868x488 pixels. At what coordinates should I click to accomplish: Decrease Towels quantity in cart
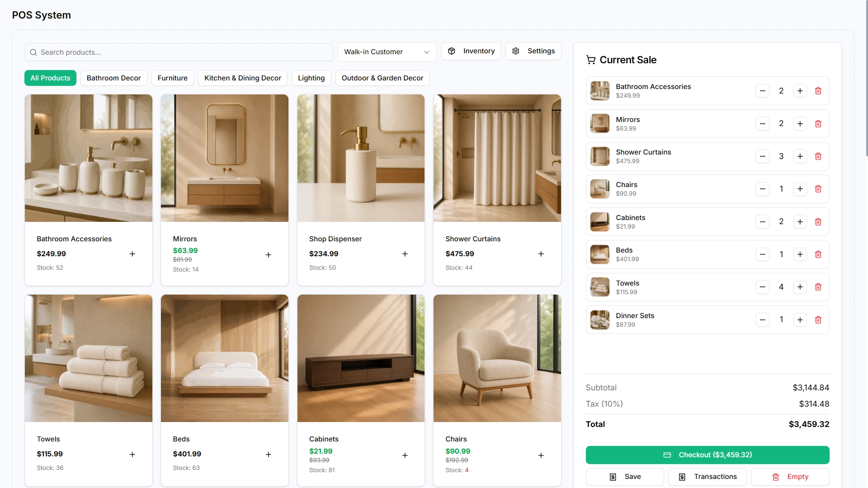[763, 287]
